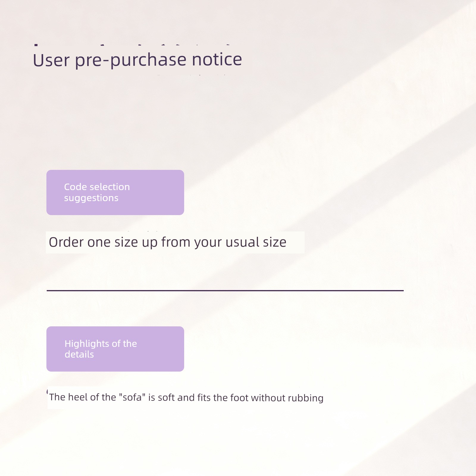Viewport: 476px width, 476px height.
Task: Click the quoted word "sofa"
Action: click(x=132, y=397)
